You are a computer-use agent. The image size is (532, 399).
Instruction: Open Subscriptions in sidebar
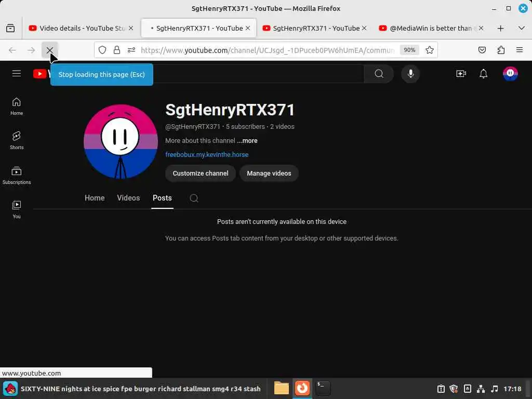(x=17, y=176)
